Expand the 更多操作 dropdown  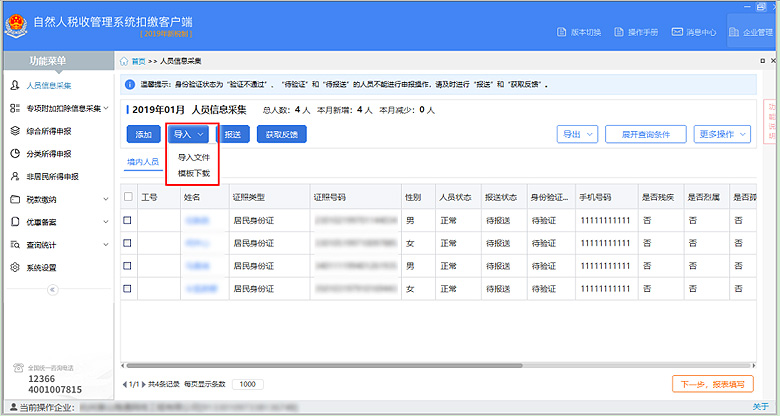click(x=723, y=134)
